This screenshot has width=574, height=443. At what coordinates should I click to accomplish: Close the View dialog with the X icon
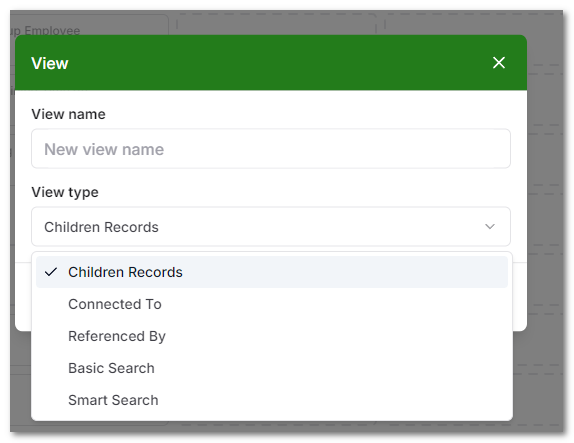[499, 63]
